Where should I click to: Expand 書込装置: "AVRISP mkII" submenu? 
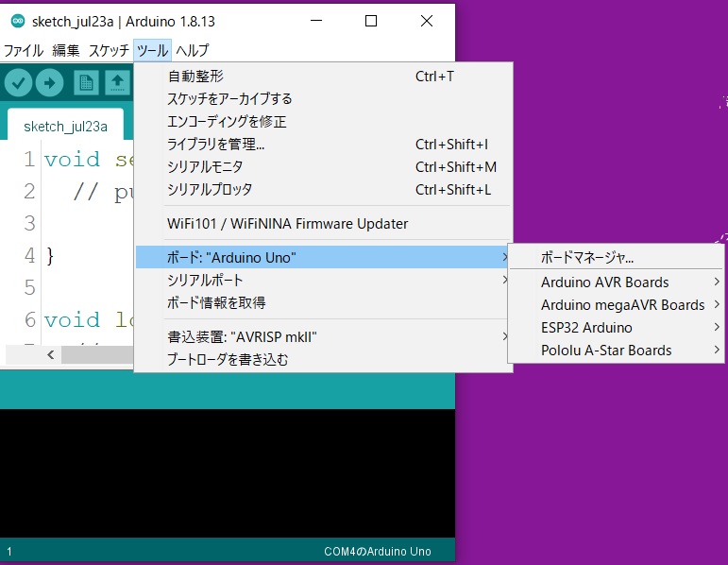tap(324, 336)
